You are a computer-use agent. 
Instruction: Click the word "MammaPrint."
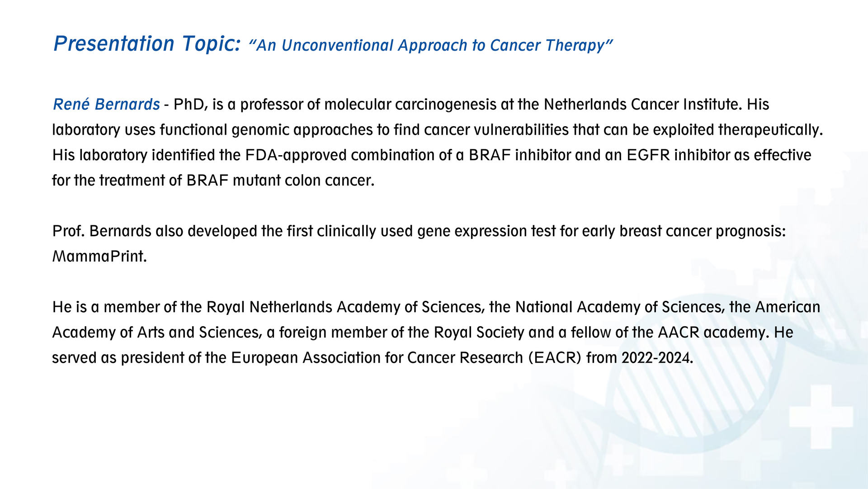(x=99, y=256)
